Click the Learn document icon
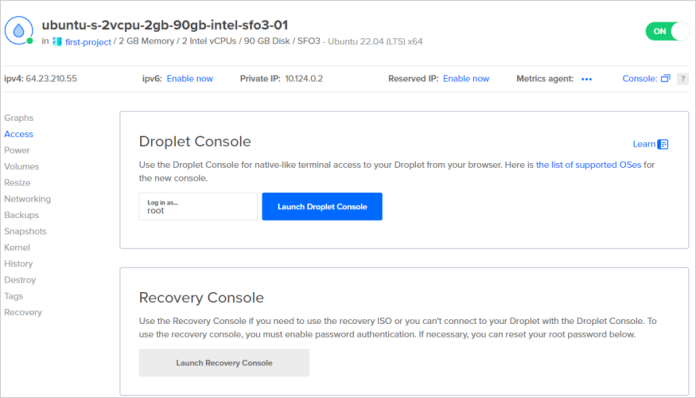 pos(663,144)
